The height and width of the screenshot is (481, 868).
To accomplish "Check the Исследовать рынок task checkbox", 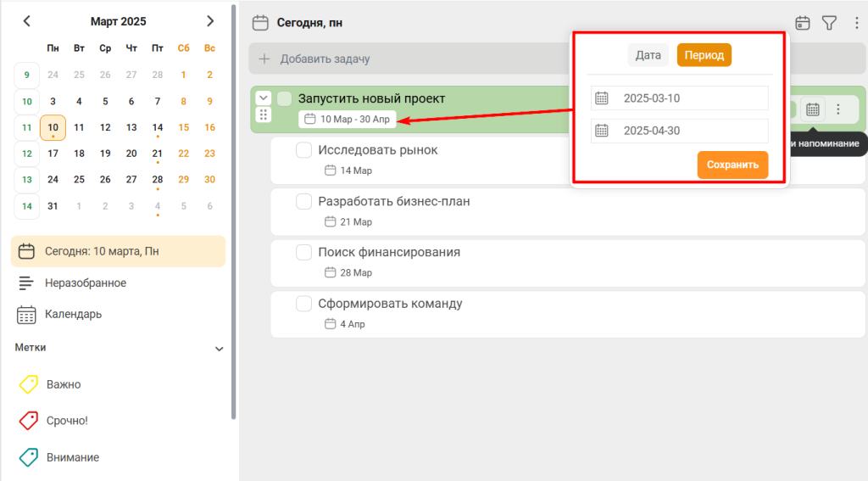I will [x=303, y=150].
